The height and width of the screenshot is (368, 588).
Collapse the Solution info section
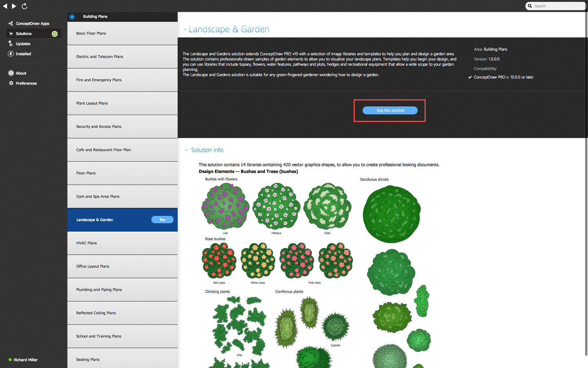click(x=187, y=150)
